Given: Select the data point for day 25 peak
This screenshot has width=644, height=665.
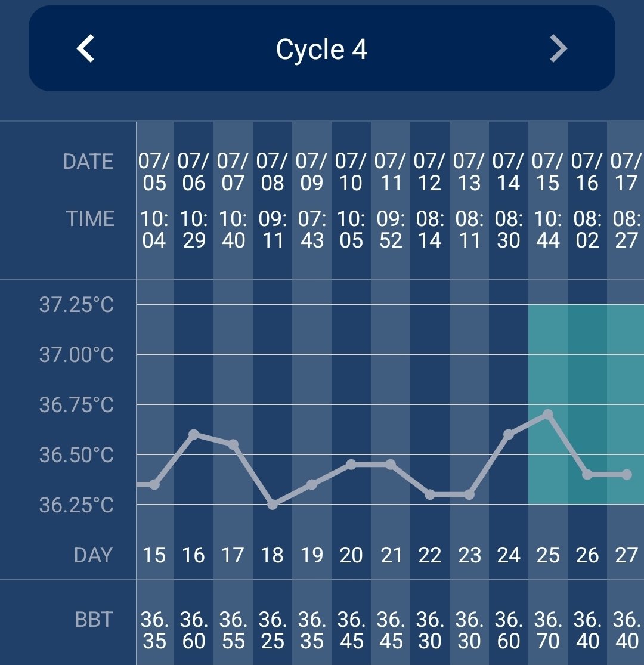Looking at the screenshot, I should [548, 414].
